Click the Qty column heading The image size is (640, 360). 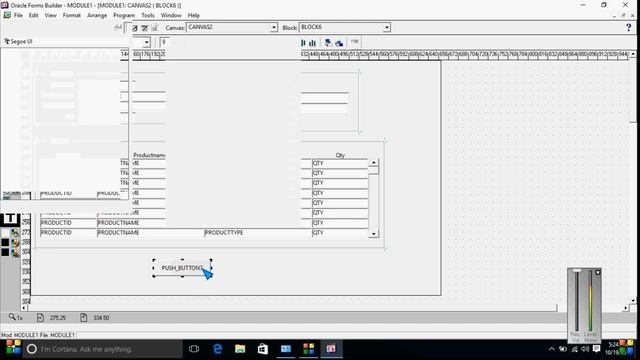340,155
